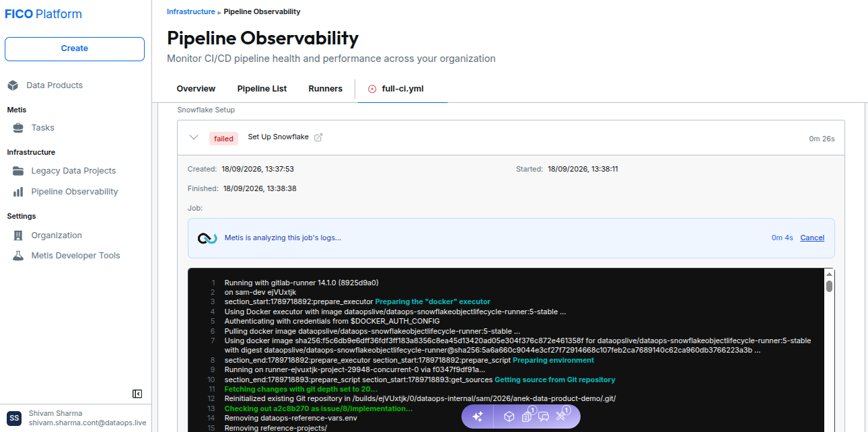Click log line 'Checking out a2c8b270'

318,408
